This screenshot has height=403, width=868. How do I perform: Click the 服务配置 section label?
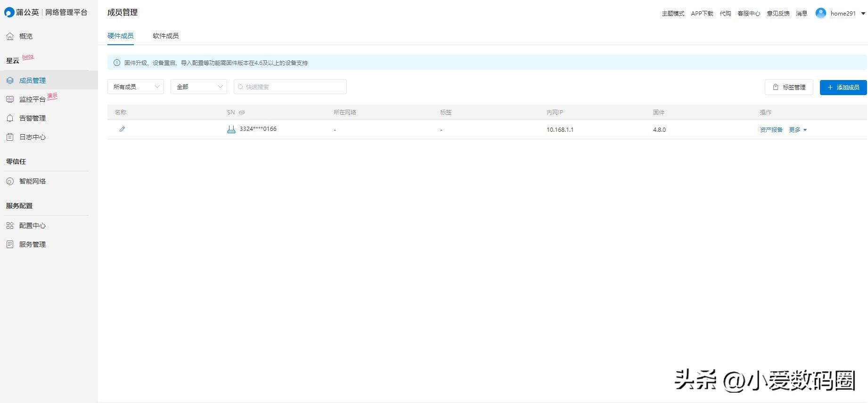19,206
